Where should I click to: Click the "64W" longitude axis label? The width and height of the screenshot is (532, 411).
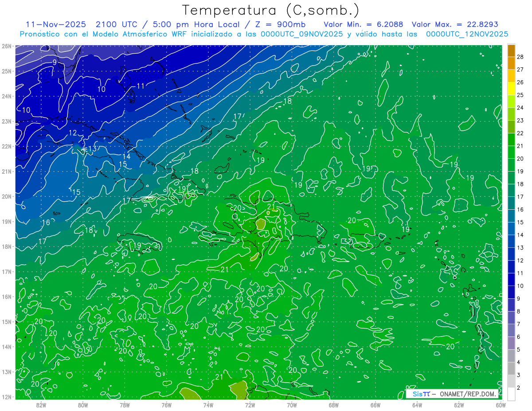coord(417,404)
